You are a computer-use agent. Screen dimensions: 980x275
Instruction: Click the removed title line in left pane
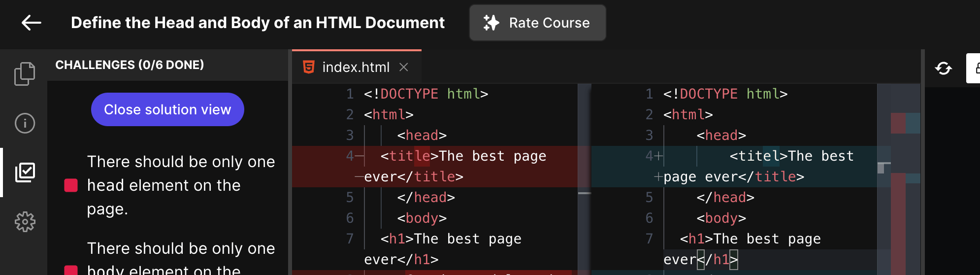[x=463, y=156]
